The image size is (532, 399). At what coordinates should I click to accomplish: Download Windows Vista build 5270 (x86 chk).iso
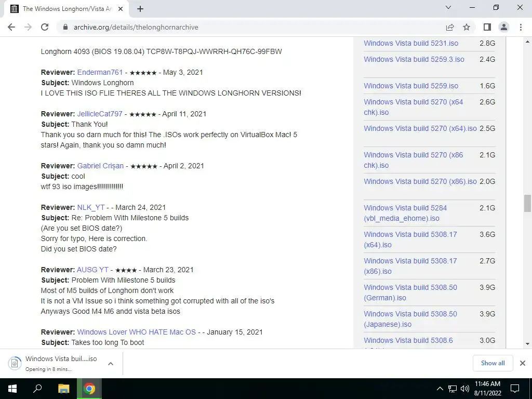[x=413, y=160]
